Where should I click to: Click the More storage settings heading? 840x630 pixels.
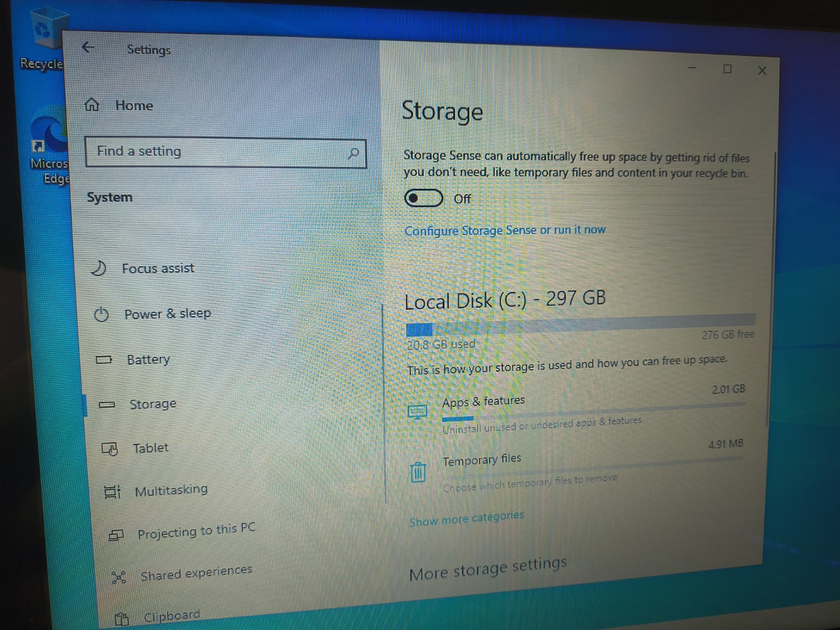488,569
